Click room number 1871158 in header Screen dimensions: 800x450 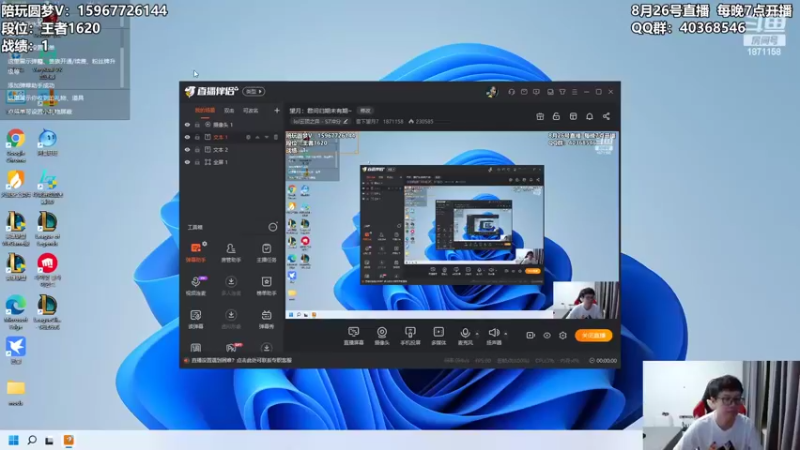393,121
